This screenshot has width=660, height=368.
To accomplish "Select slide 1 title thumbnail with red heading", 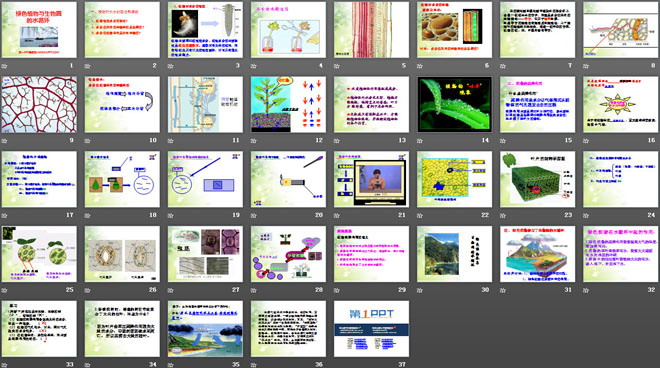I will tap(39, 30).
